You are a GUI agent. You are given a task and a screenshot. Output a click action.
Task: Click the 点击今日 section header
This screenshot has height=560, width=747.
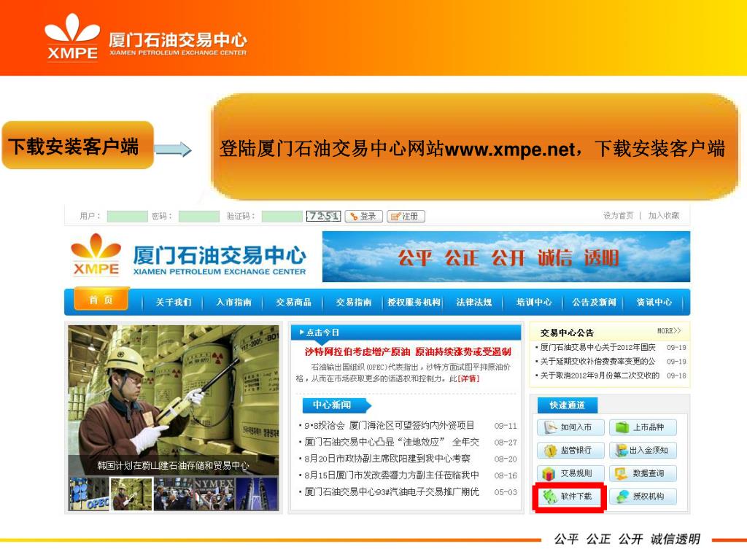[406, 332]
